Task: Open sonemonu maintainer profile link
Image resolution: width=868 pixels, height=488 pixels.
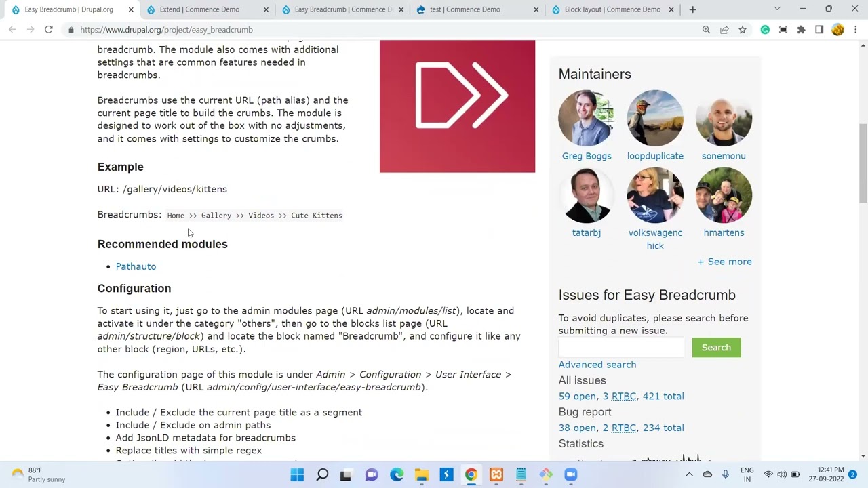Action: (x=724, y=156)
